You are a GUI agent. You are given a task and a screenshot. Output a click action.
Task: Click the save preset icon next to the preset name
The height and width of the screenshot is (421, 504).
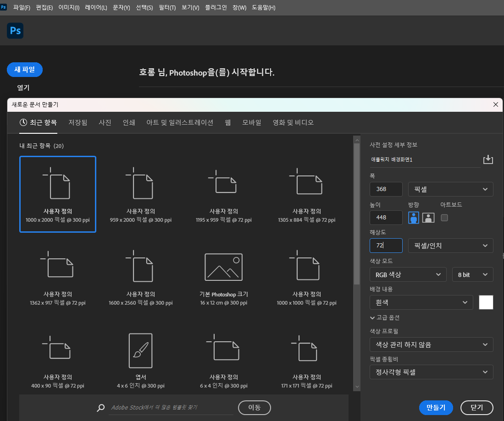click(488, 159)
